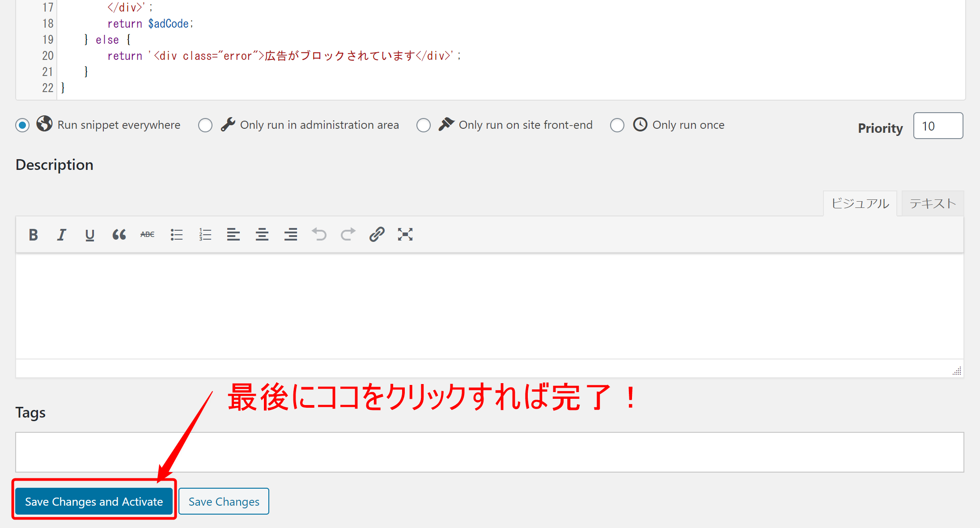980x528 pixels.
Task: Switch to the ビジュアル editor tab
Action: (x=860, y=204)
